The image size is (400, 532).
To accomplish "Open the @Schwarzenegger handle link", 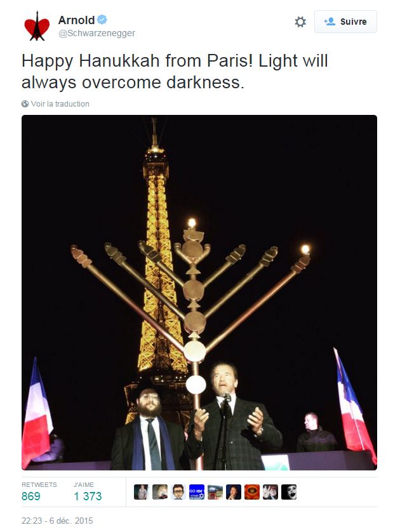I will click(x=97, y=33).
